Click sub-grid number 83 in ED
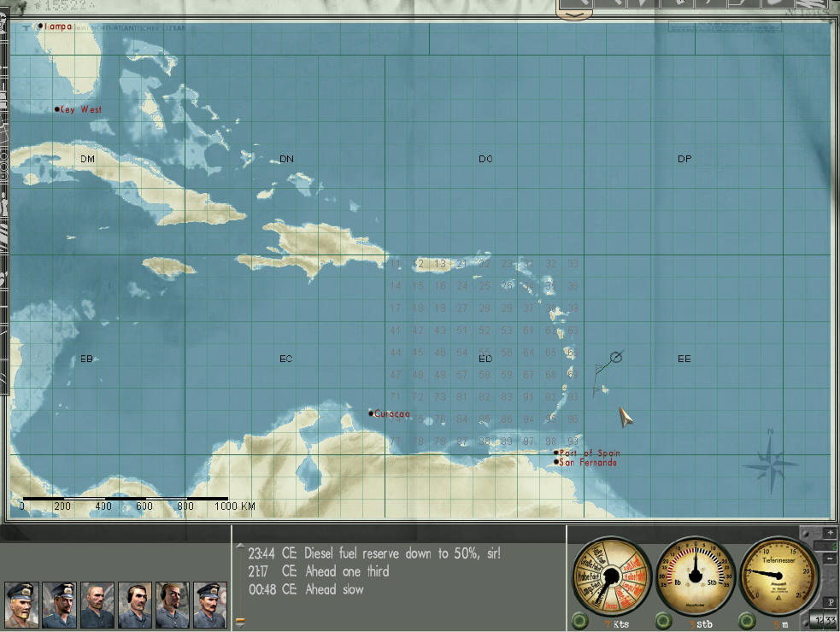This screenshot has width=840, height=632. (506, 397)
